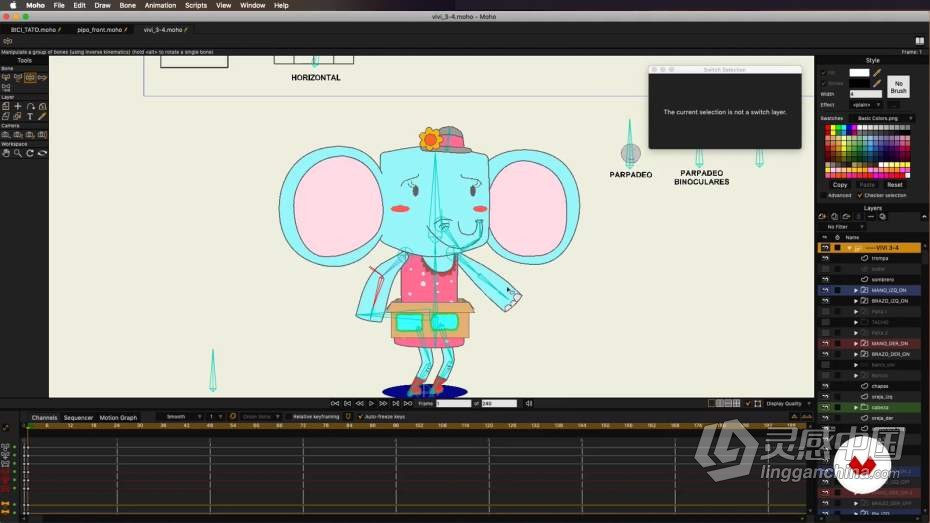Click the Play button
The width and height of the screenshot is (930, 523).
pos(371,403)
